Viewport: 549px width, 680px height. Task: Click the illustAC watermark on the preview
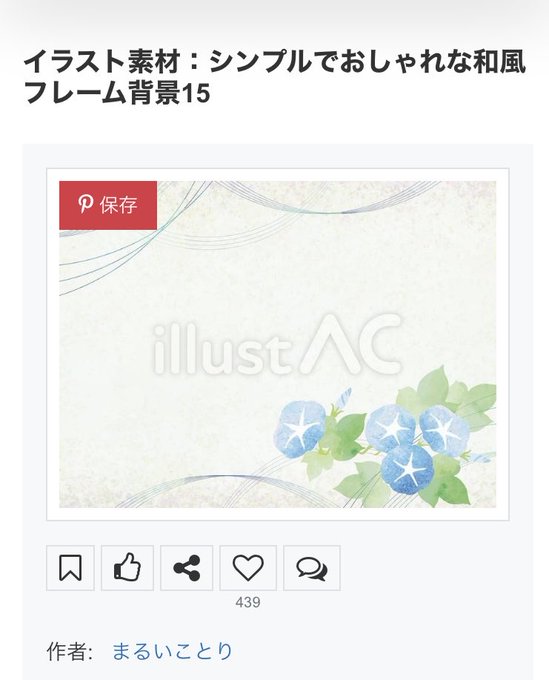(x=277, y=346)
